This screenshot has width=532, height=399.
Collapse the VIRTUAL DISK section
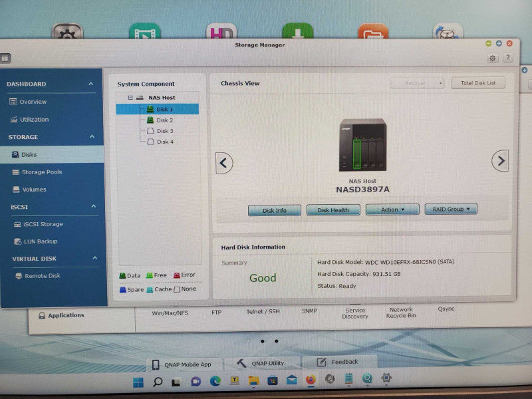[94, 258]
